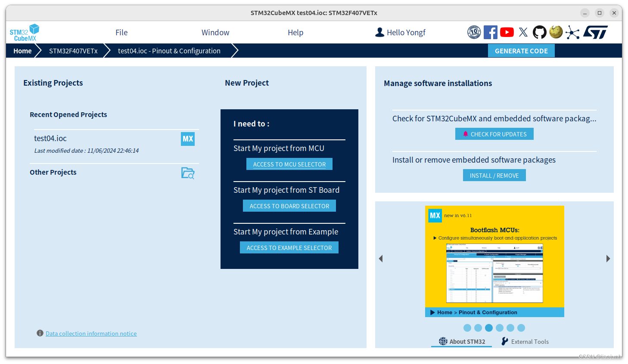Select the STM32F407VETx breadcrumb

coord(73,51)
